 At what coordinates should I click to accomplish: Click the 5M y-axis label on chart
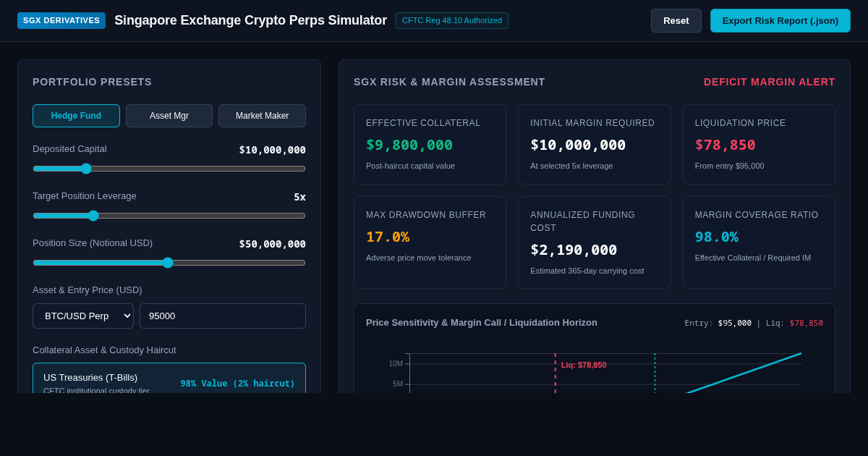(x=398, y=384)
